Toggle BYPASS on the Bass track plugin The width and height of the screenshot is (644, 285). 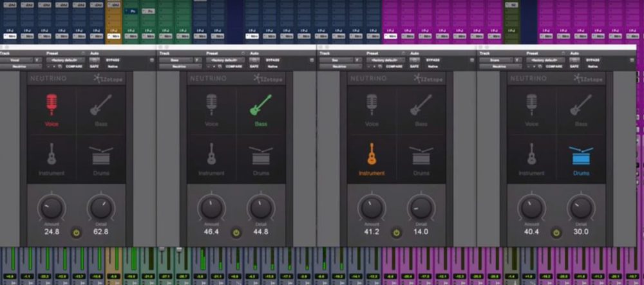coord(272,60)
